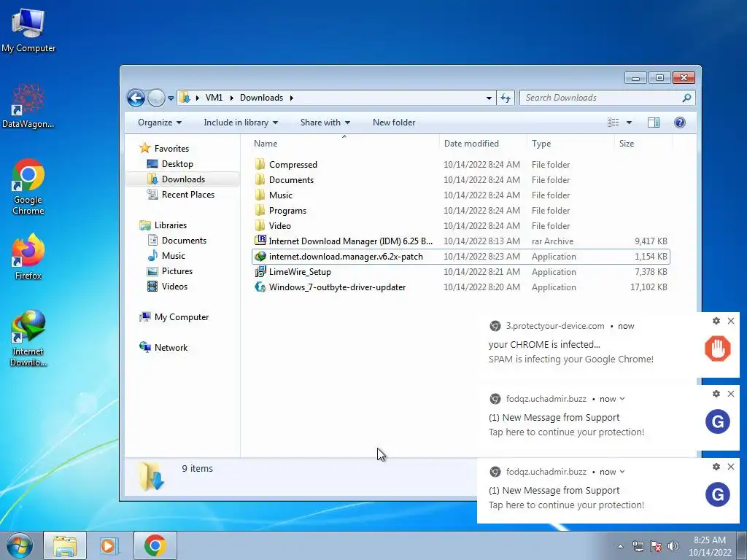Sort by Date modified column
Viewport: 747px width, 560px height.
483,144
